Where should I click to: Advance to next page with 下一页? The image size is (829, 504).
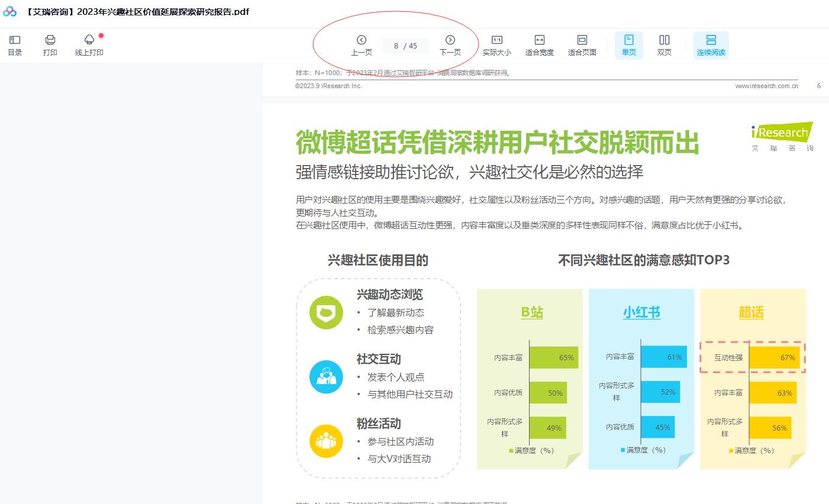[x=450, y=45]
